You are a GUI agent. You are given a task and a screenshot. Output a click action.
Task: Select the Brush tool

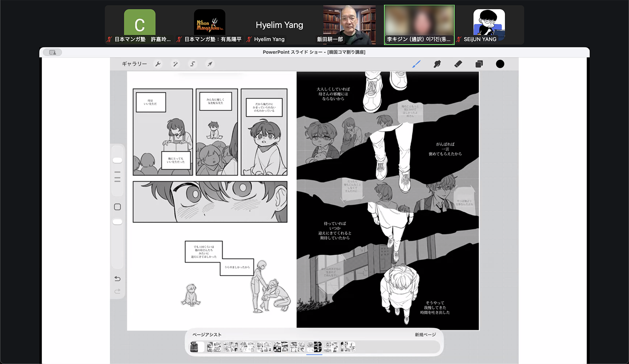pos(416,64)
